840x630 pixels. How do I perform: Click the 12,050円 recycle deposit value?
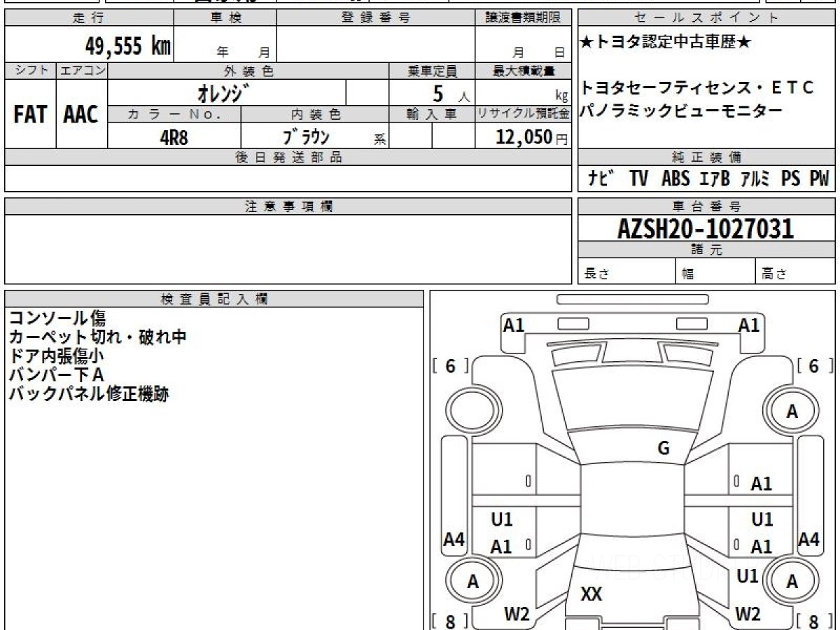coord(532,137)
